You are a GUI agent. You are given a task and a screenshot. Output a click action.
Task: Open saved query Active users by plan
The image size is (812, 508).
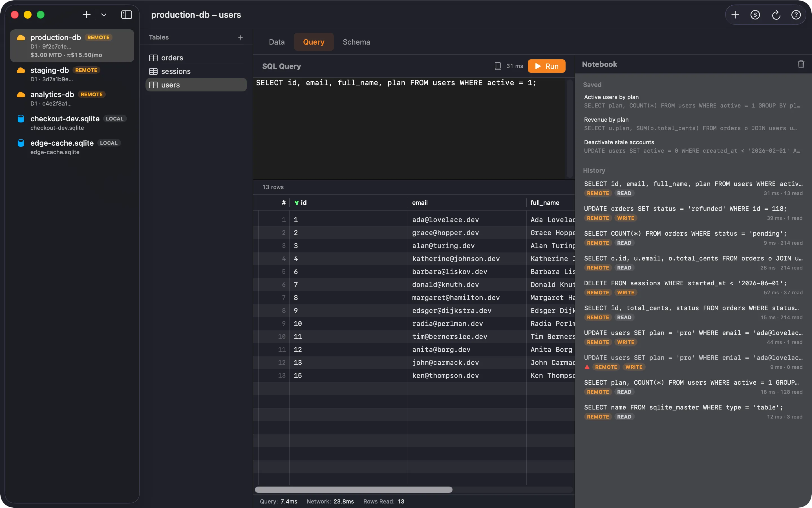(x=693, y=101)
